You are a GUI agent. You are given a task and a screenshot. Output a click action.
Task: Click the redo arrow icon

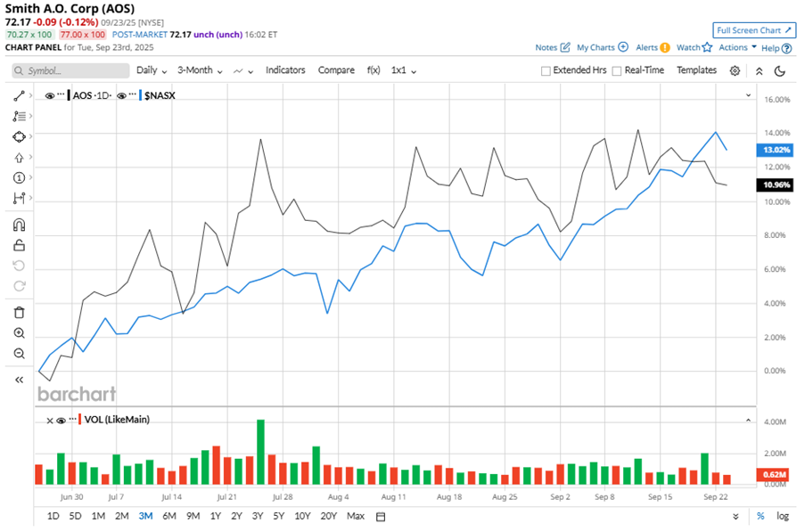[x=19, y=286]
